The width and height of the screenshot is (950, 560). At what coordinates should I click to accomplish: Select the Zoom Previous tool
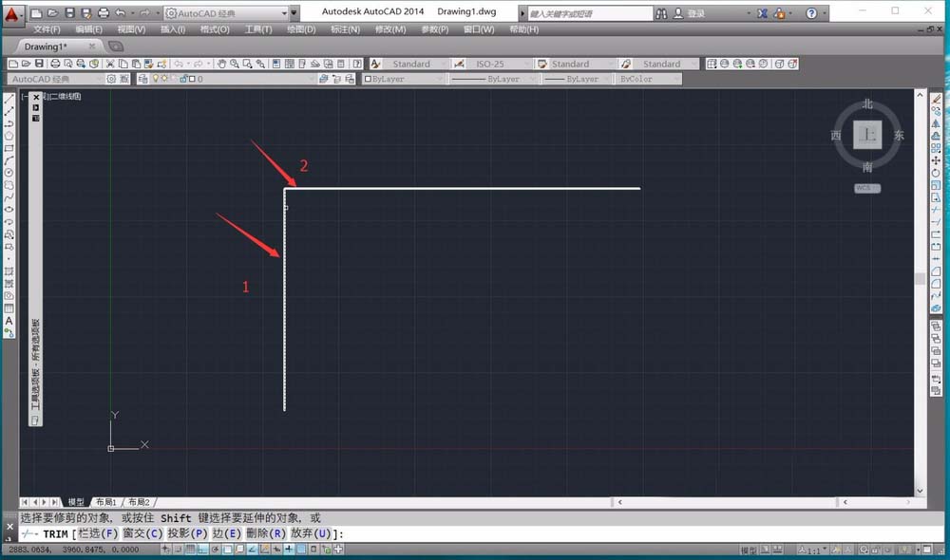tap(260, 64)
